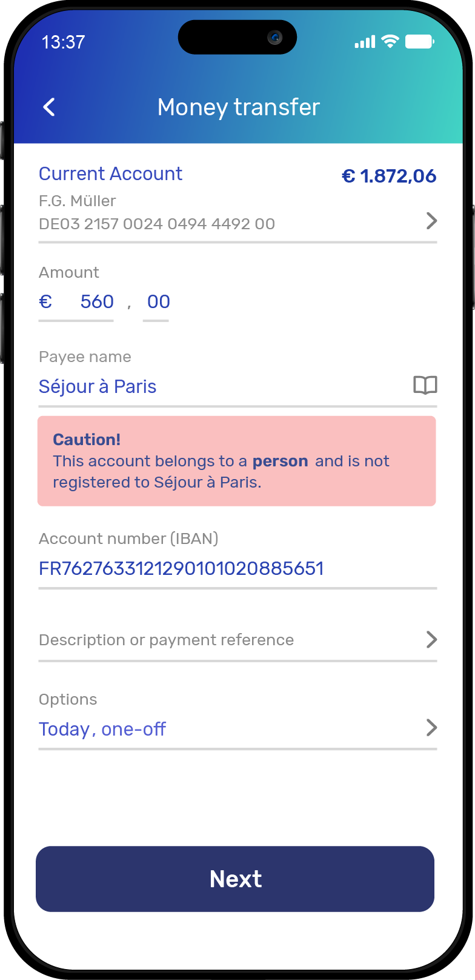Tap the battery indicator icon
475x980 pixels.
click(420, 41)
